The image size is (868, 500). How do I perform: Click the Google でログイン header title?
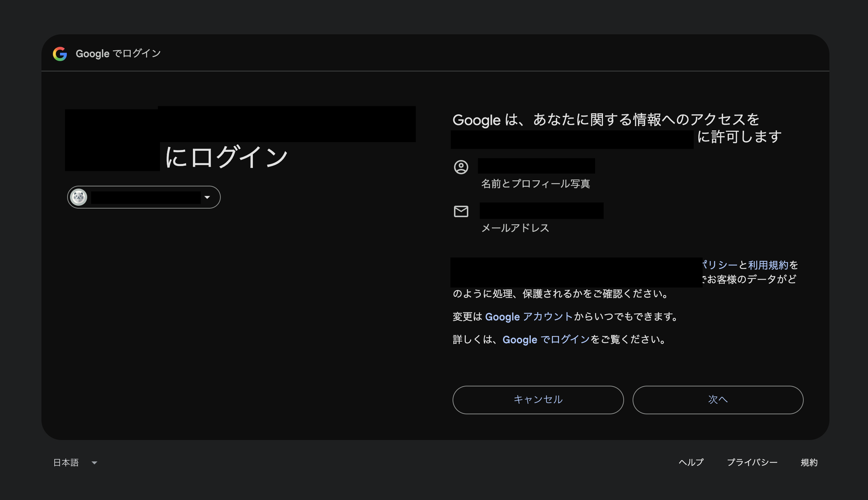click(118, 54)
